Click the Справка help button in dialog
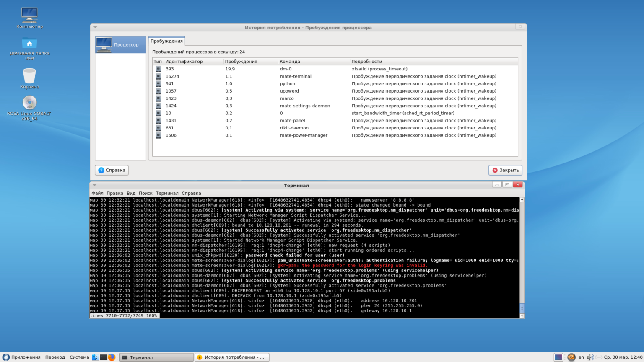This screenshot has width=644, height=362. click(x=112, y=170)
